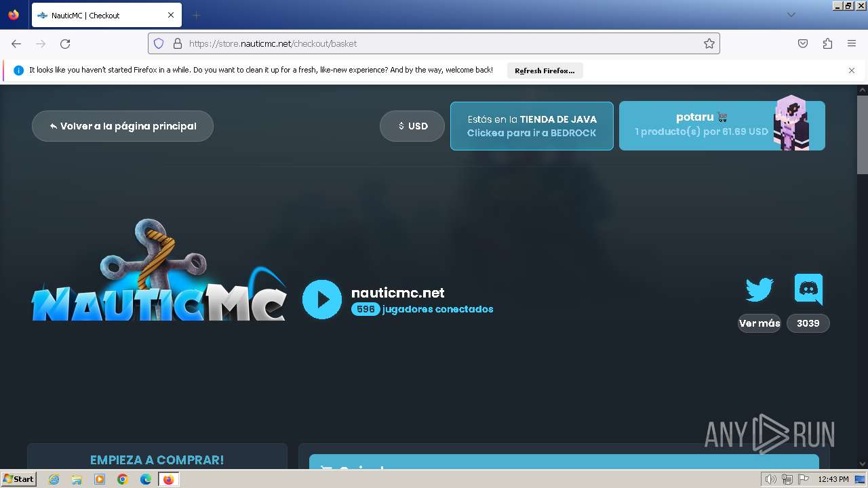Return to main page via Volver button
868x488 pixels.
point(123,126)
